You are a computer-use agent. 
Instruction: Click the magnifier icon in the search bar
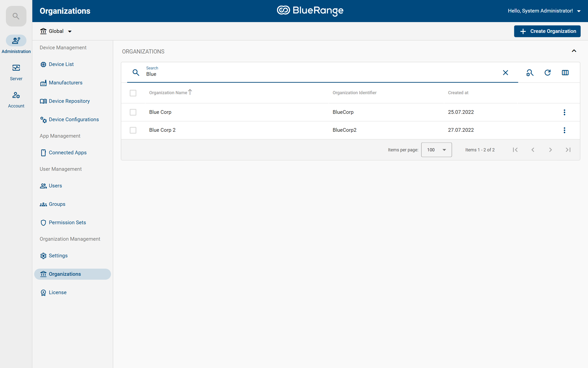click(x=136, y=73)
